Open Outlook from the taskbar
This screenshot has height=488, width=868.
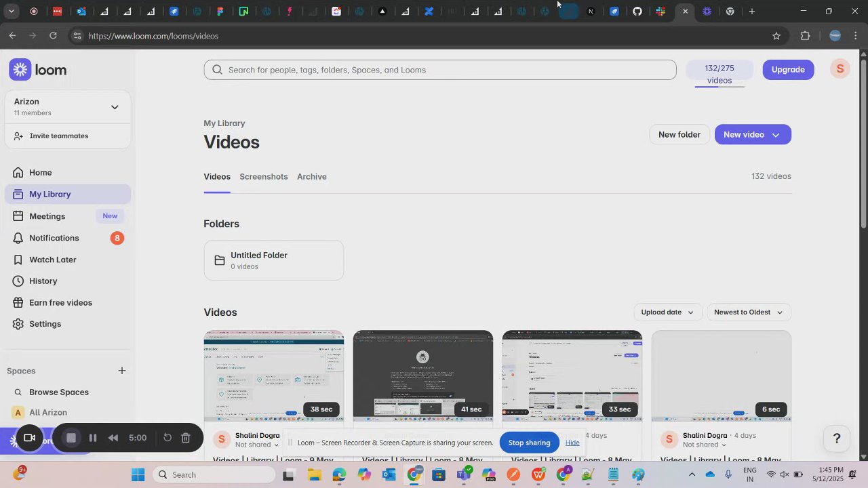tap(389, 474)
